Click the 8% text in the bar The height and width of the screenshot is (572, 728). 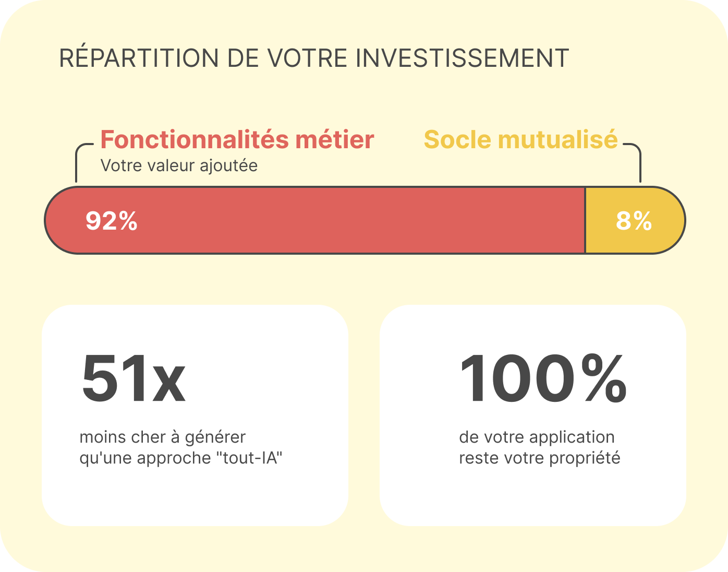click(x=634, y=221)
